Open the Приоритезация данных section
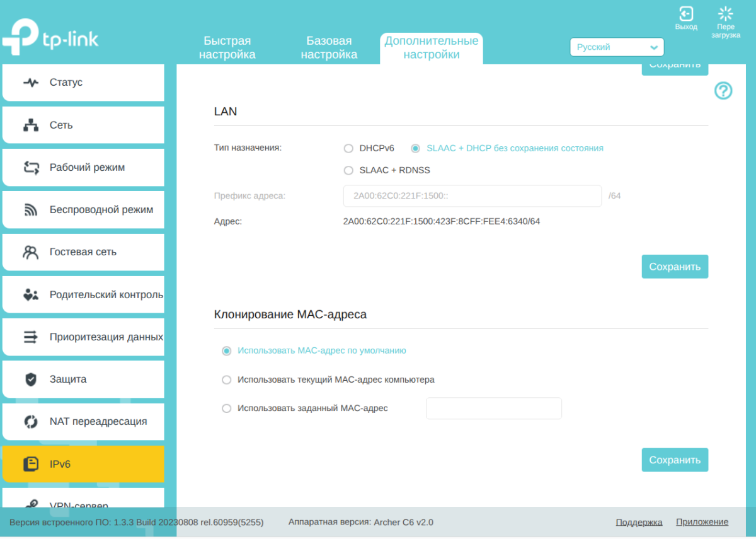 [x=83, y=337]
